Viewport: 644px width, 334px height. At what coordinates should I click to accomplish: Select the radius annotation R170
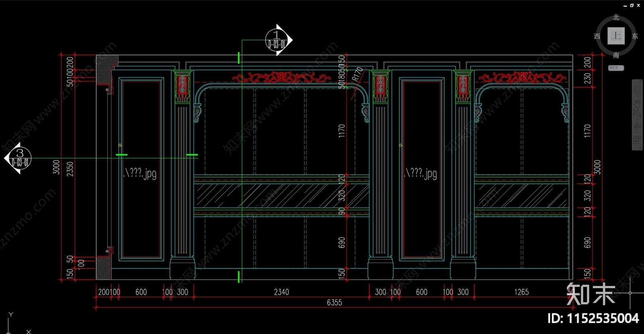click(357, 74)
